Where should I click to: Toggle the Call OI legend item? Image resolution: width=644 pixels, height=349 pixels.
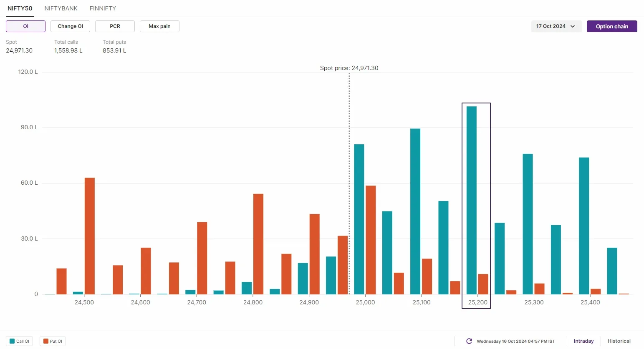[19, 341]
